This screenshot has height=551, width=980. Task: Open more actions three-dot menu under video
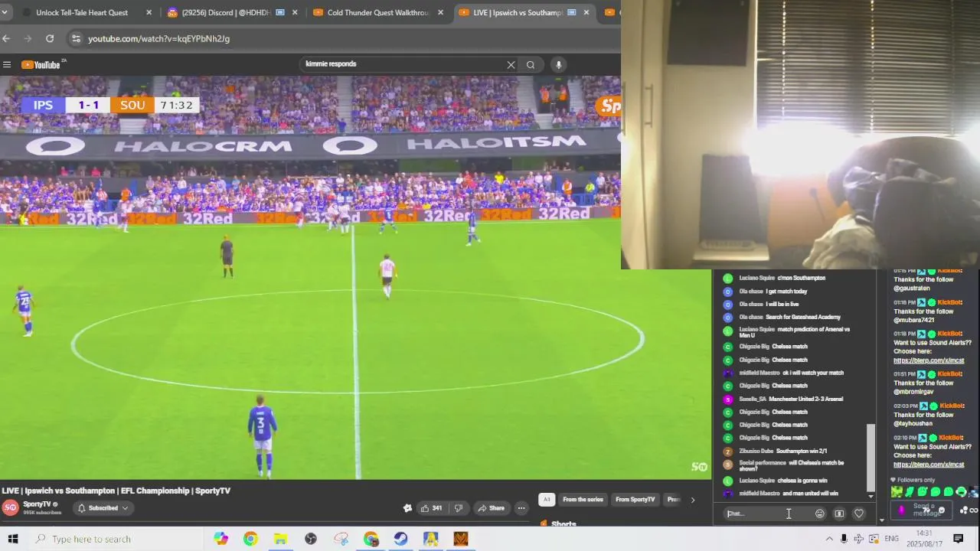pyautogui.click(x=521, y=508)
